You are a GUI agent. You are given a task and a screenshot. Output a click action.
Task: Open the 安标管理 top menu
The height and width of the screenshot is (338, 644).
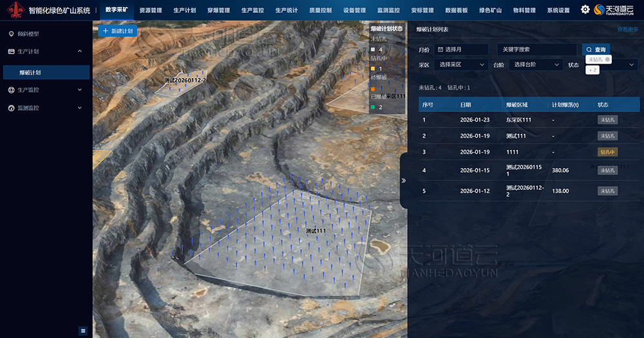(x=422, y=10)
